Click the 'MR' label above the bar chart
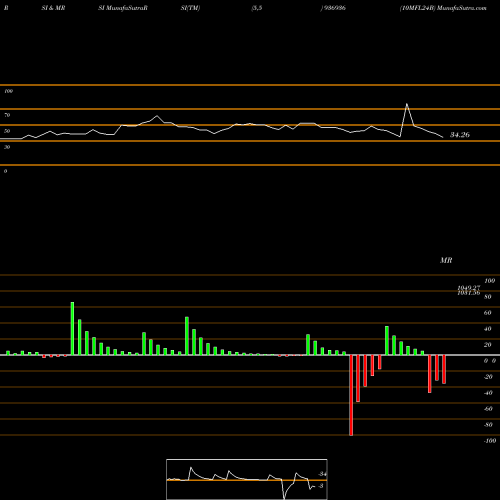The width and height of the screenshot is (500, 500). point(446,260)
